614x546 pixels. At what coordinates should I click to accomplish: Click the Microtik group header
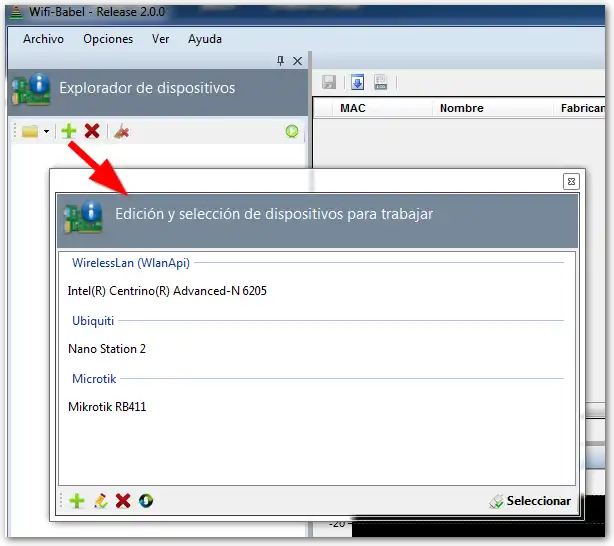[x=94, y=379]
